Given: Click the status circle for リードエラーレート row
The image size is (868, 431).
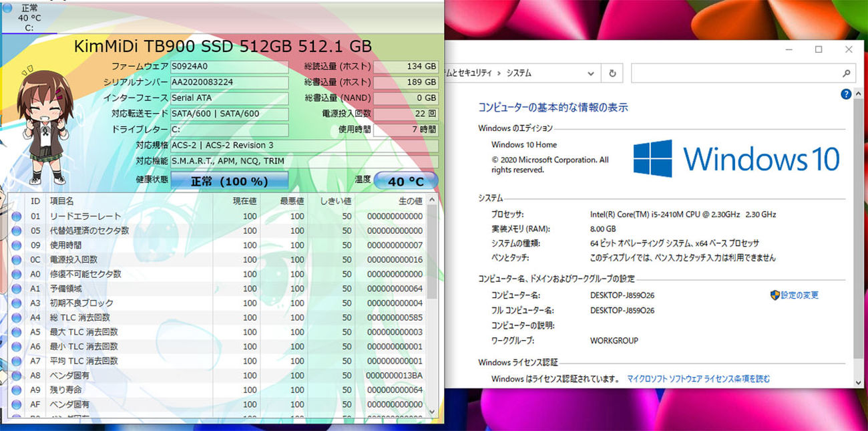Looking at the screenshot, I should point(16,216).
